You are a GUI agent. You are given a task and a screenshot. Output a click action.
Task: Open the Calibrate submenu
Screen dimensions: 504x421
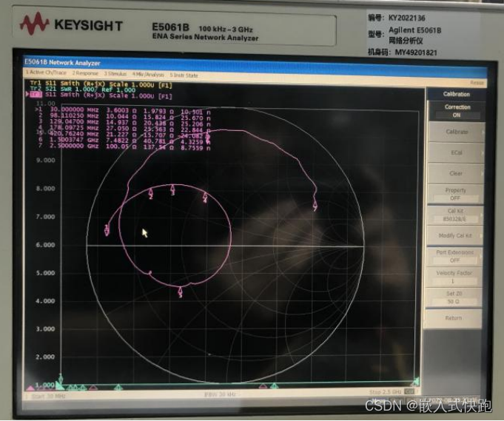coord(457,132)
